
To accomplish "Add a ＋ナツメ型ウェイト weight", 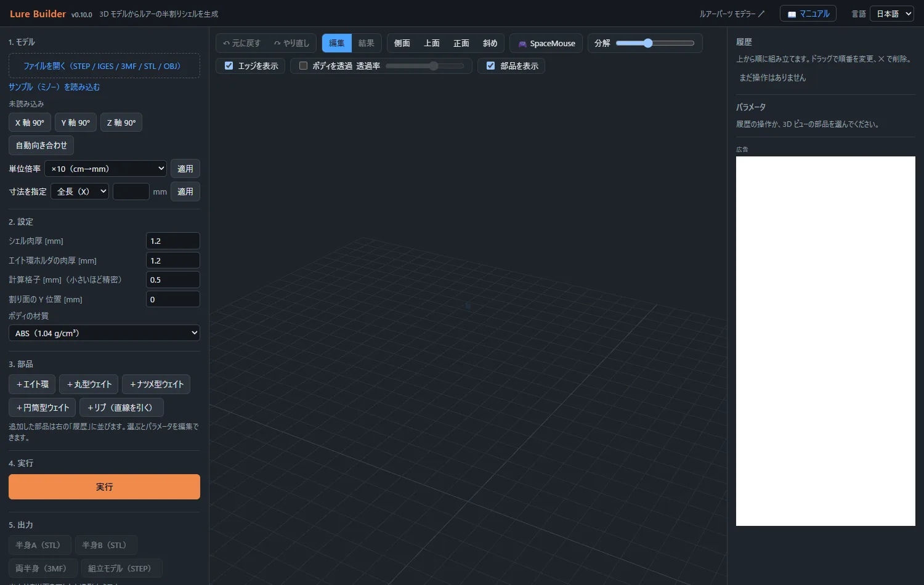I will (x=156, y=384).
